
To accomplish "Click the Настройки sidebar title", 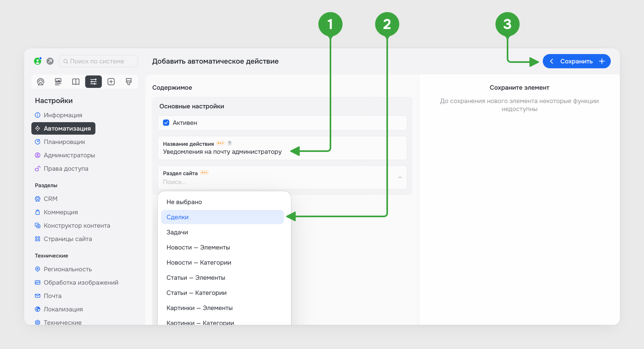I will pos(54,101).
